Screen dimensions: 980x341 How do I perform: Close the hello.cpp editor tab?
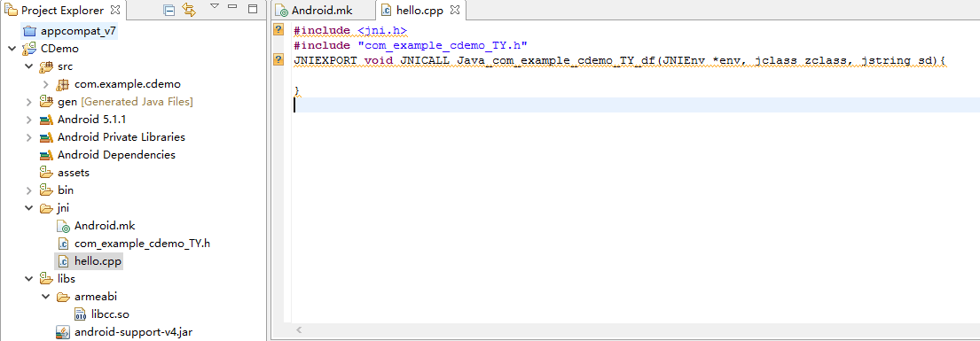pos(455,10)
